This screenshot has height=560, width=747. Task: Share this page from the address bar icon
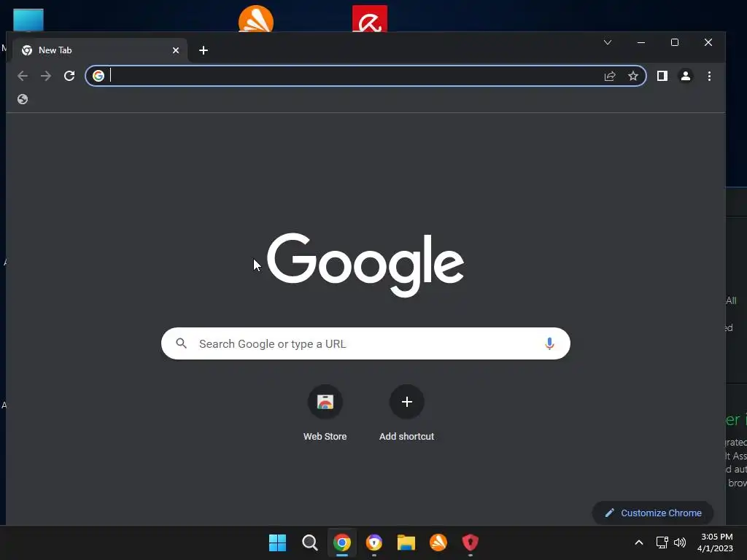click(610, 76)
